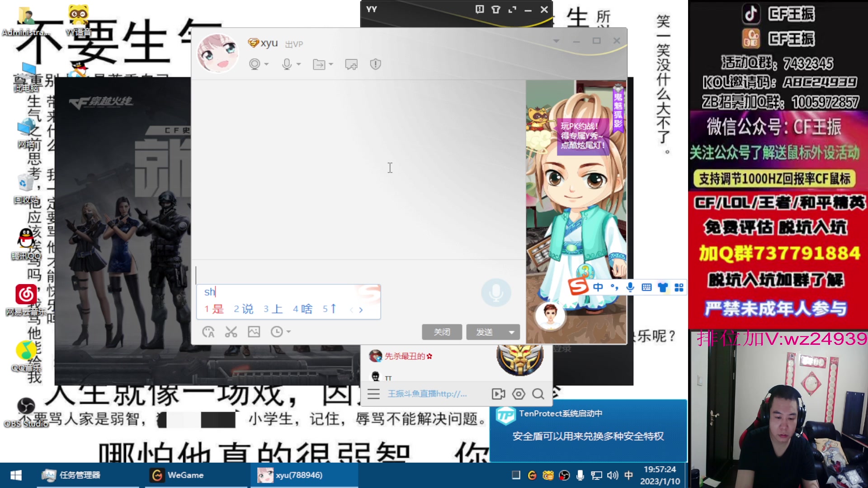Click the YY title bar fullscreen icon

[x=512, y=9]
